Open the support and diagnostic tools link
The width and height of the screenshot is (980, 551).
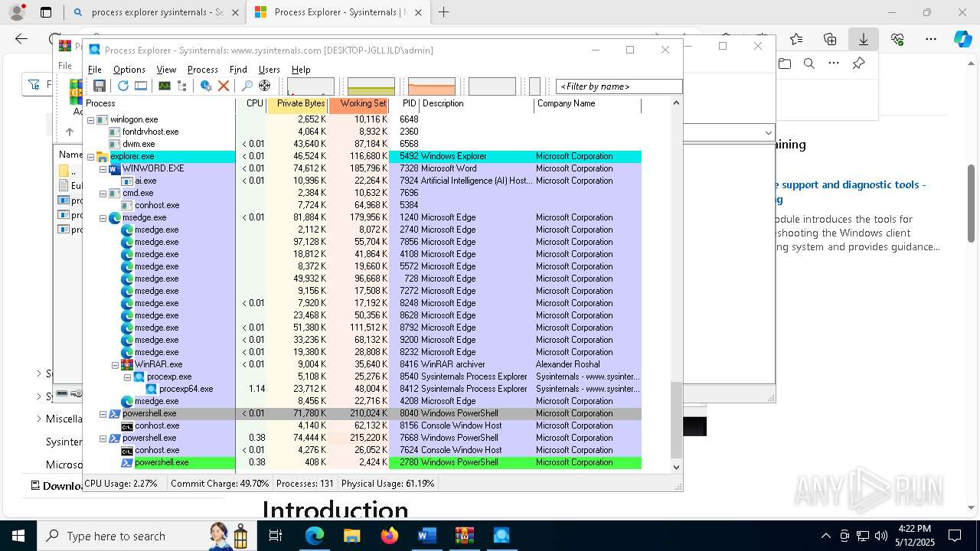(851, 192)
